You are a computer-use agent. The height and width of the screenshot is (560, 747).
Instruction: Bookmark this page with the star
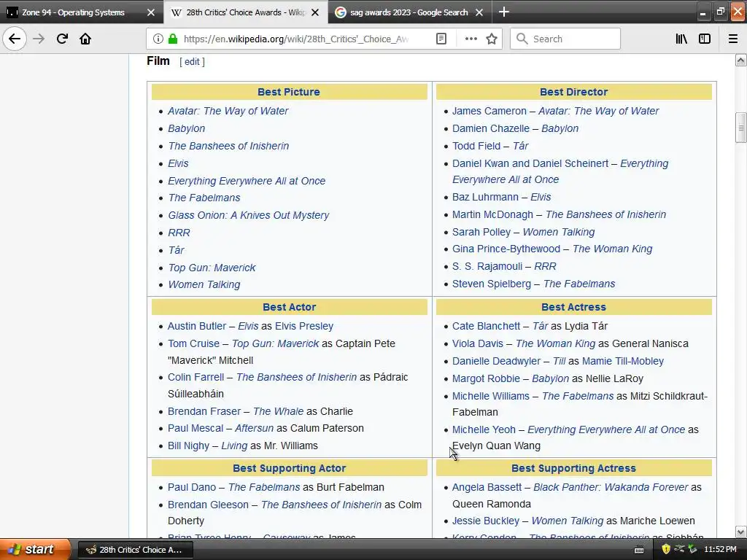492,39
